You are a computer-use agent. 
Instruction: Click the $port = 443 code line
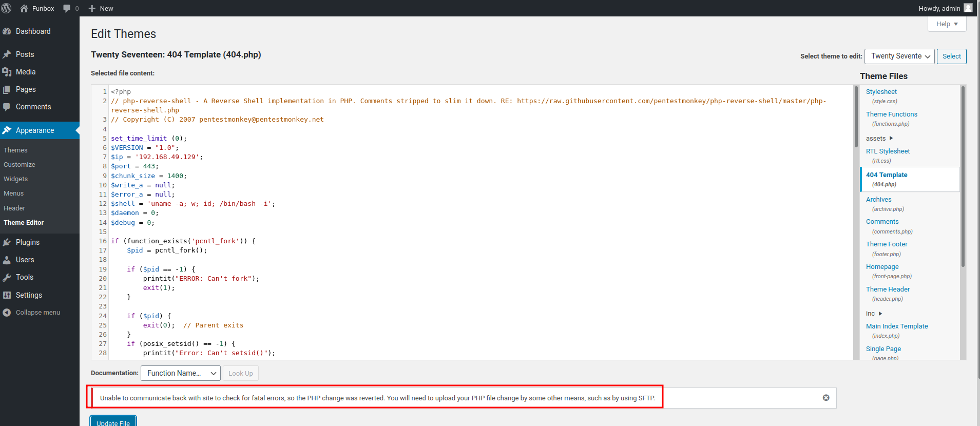[135, 166]
